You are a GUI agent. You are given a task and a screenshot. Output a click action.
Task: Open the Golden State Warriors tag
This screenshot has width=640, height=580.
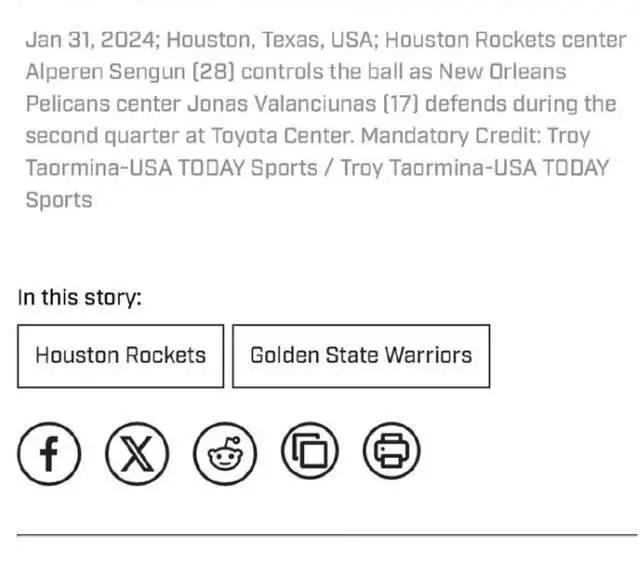361,356
